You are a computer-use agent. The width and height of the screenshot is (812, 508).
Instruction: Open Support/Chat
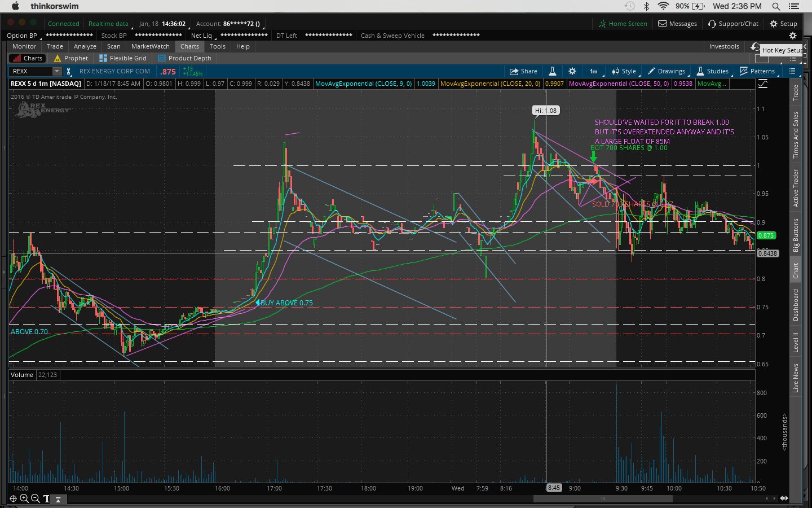click(734, 24)
